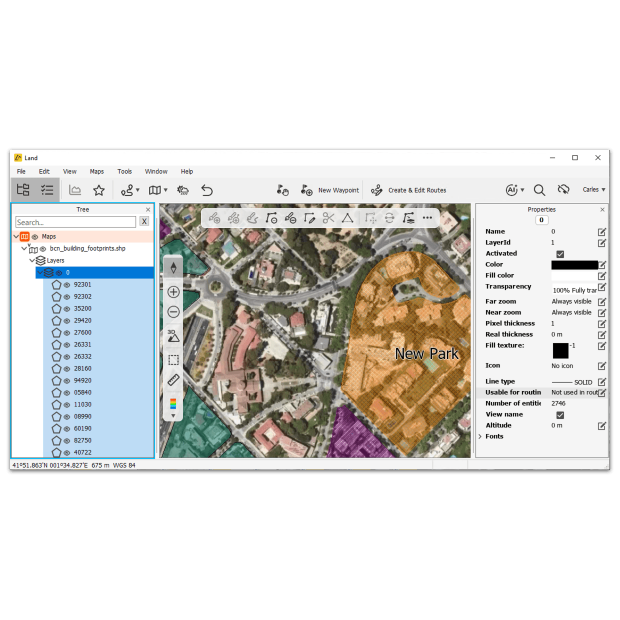Collapse the bcn_building_footprints.shp node
Image resolution: width=620 pixels, height=620 pixels.
(24, 248)
